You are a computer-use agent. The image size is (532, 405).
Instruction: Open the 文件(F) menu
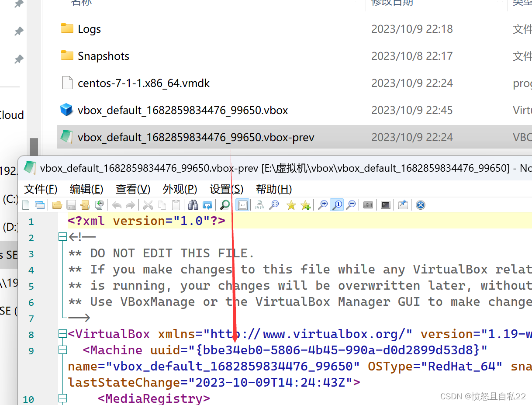41,189
